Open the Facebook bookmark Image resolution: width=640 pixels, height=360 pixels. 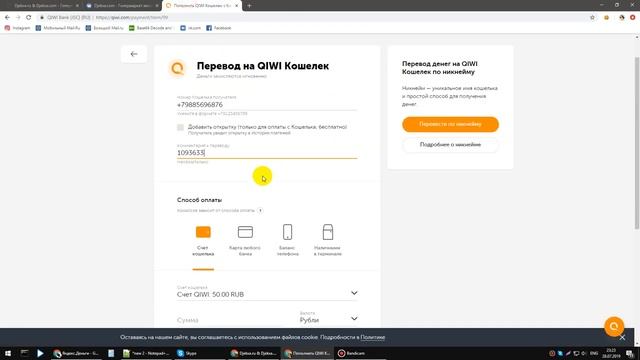point(219,28)
